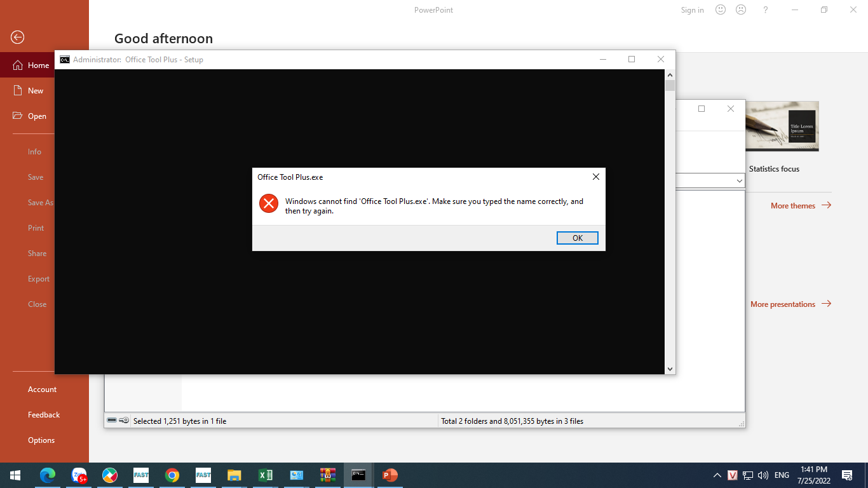This screenshot has width=868, height=488.
Task: Click 'Selected 1,251 bytes in 1 file' status
Action: tap(180, 421)
